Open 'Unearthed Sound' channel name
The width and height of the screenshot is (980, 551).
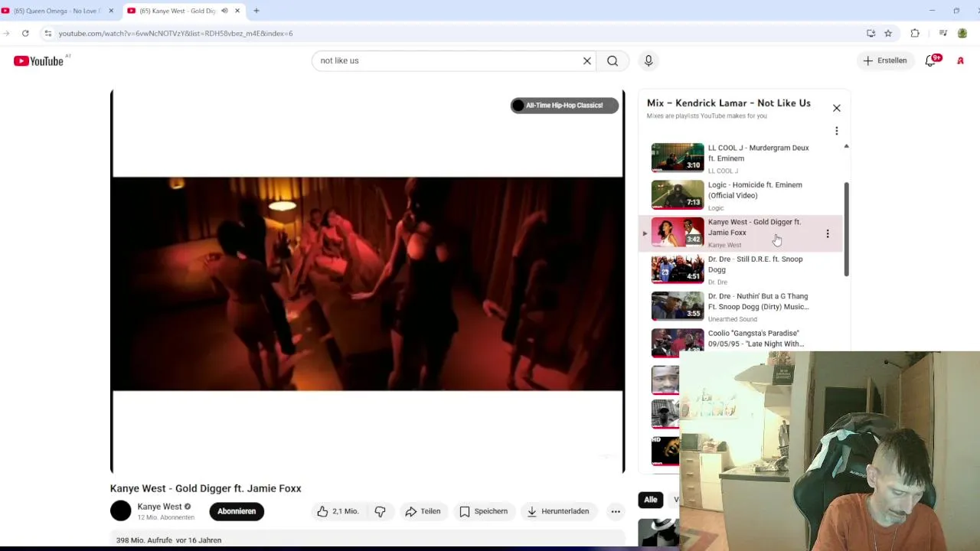(x=732, y=319)
